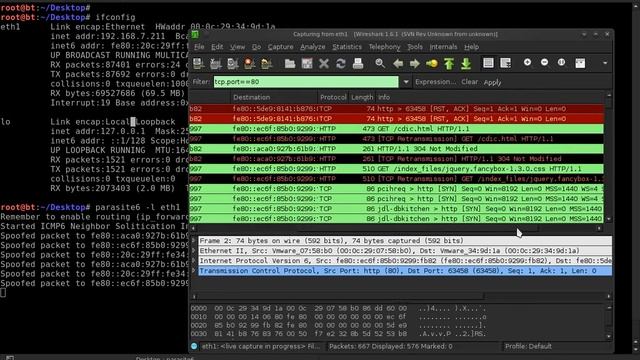This screenshot has height=360, width=640.
Task: Jump to the last packet
Action: tap(466, 63)
